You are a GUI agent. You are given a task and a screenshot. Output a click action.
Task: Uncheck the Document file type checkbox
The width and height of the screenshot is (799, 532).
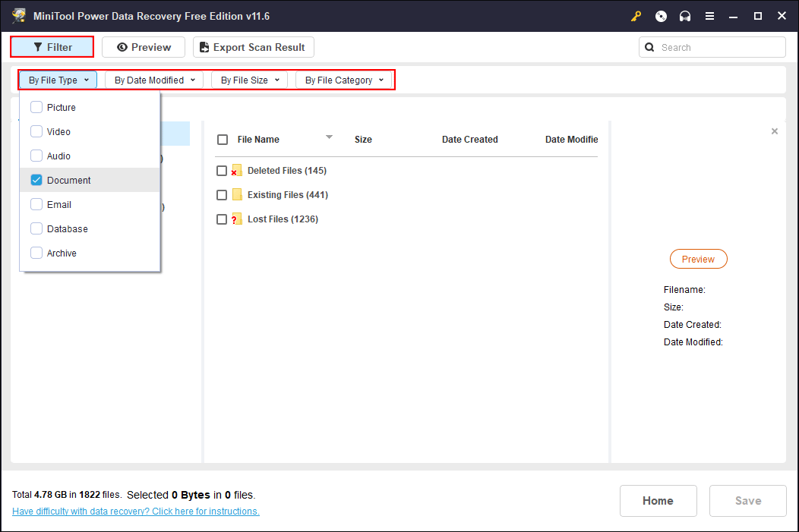(36, 181)
